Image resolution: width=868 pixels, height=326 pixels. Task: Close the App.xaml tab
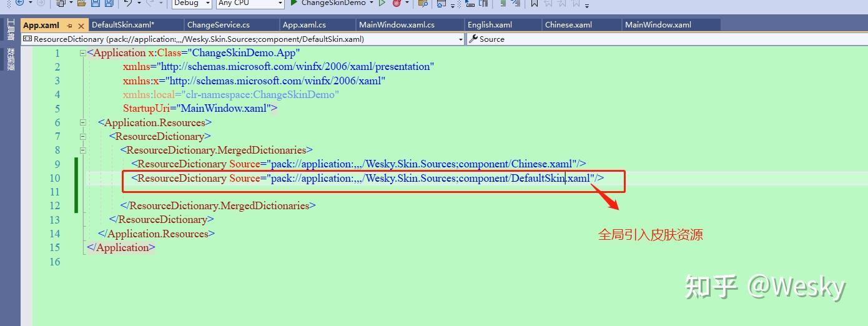(x=81, y=26)
